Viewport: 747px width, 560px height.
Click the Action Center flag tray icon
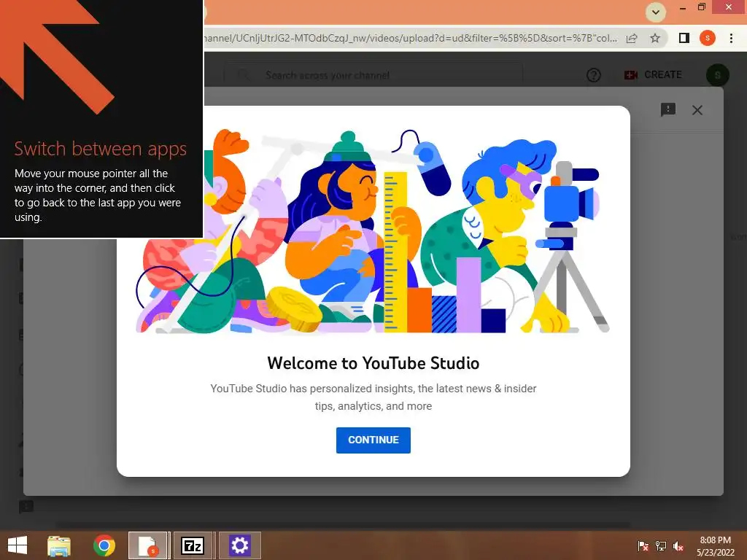coord(643,546)
